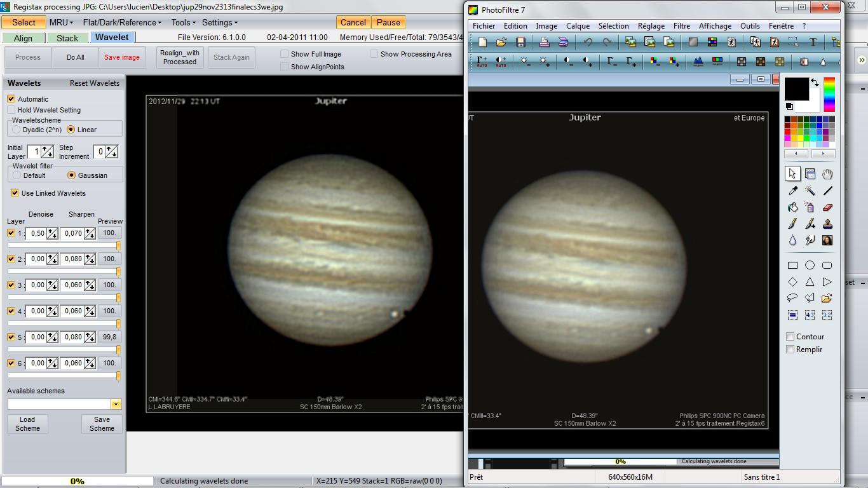Select the Magic wand tool
The image size is (868, 488).
point(810,191)
